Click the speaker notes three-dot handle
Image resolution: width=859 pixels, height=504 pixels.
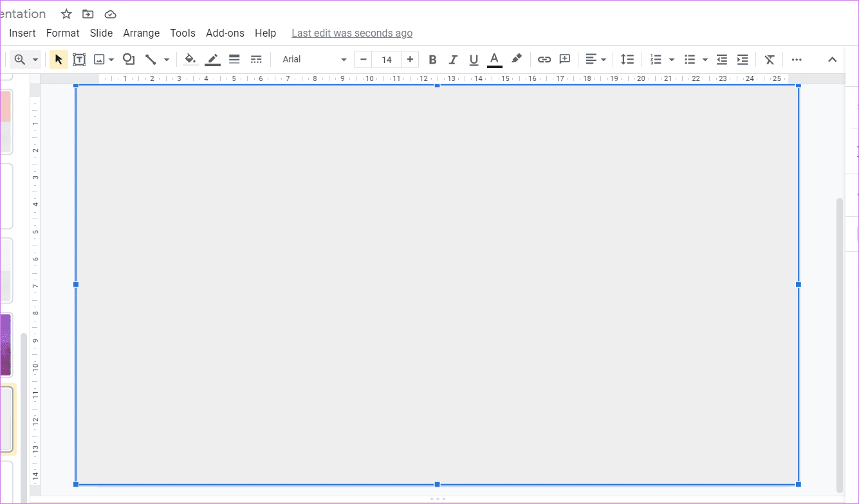click(438, 499)
